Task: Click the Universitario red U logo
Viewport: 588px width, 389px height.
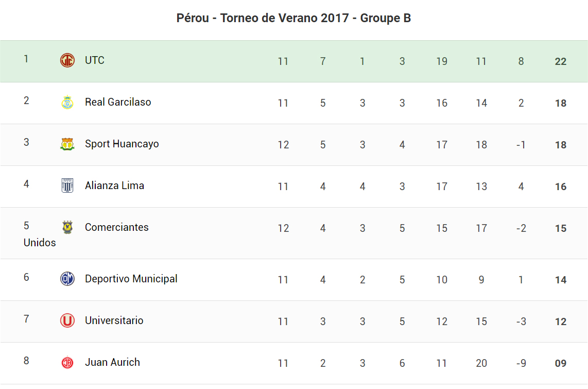Action: pyautogui.click(x=67, y=320)
